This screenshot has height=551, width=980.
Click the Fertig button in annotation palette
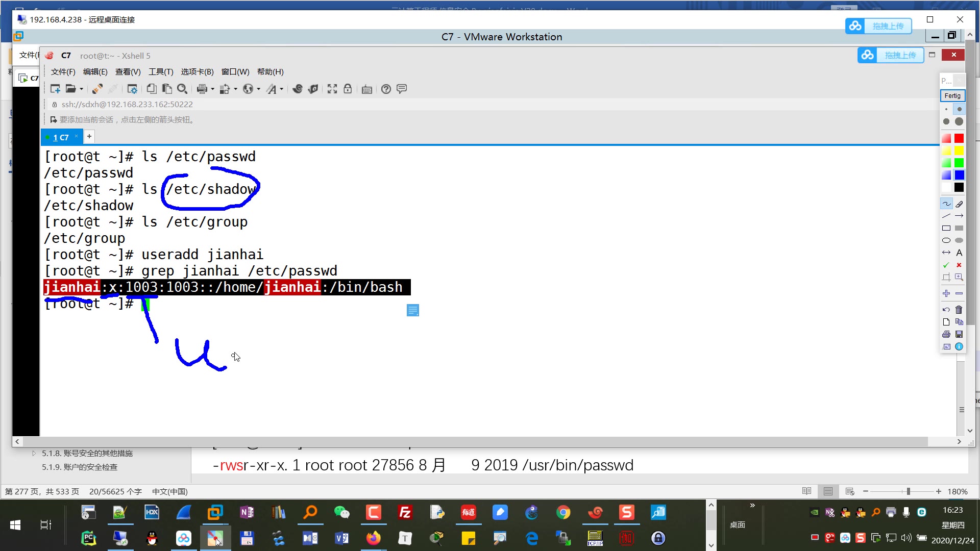[x=952, y=95]
